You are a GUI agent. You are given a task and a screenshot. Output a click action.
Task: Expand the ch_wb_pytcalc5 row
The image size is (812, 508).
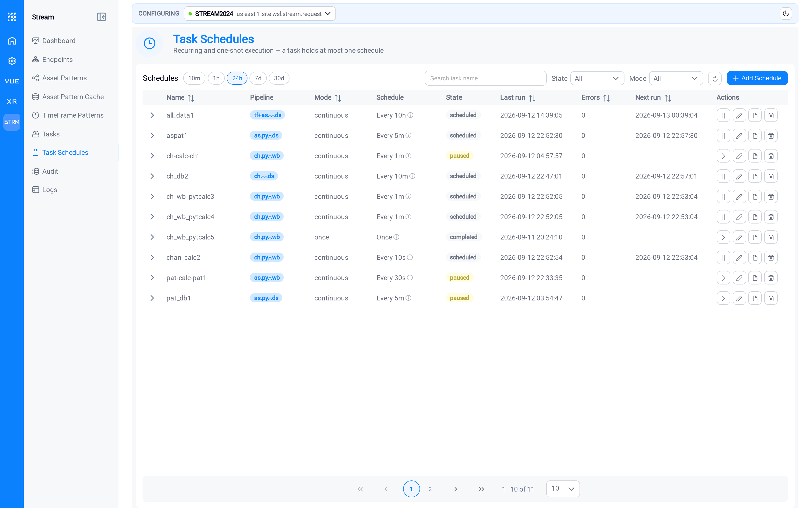click(x=152, y=237)
